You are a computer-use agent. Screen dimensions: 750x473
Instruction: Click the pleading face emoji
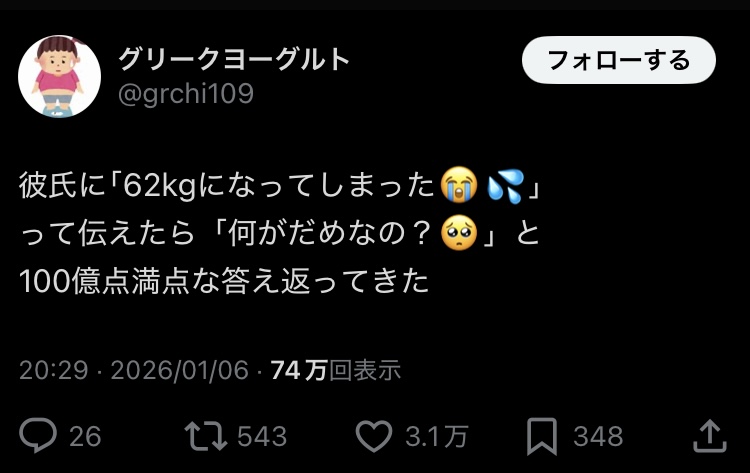click(459, 233)
